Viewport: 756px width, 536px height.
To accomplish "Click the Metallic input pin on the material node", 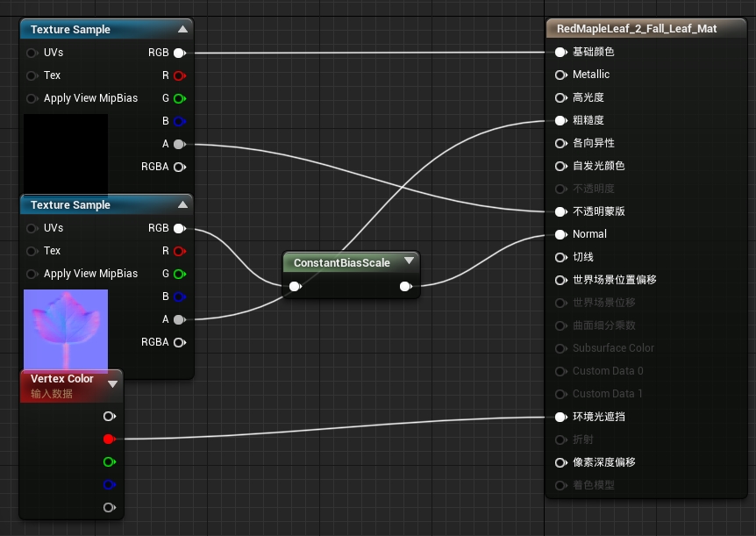I will click(x=560, y=75).
